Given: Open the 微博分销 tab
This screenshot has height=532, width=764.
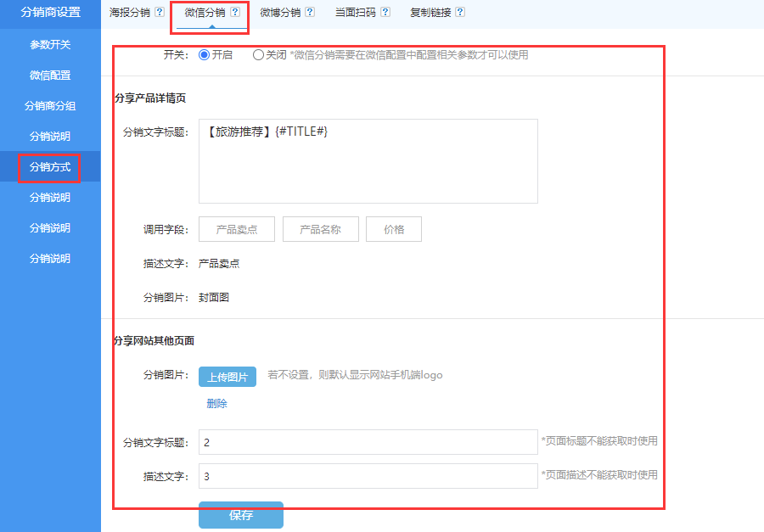Looking at the screenshot, I should (x=281, y=13).
